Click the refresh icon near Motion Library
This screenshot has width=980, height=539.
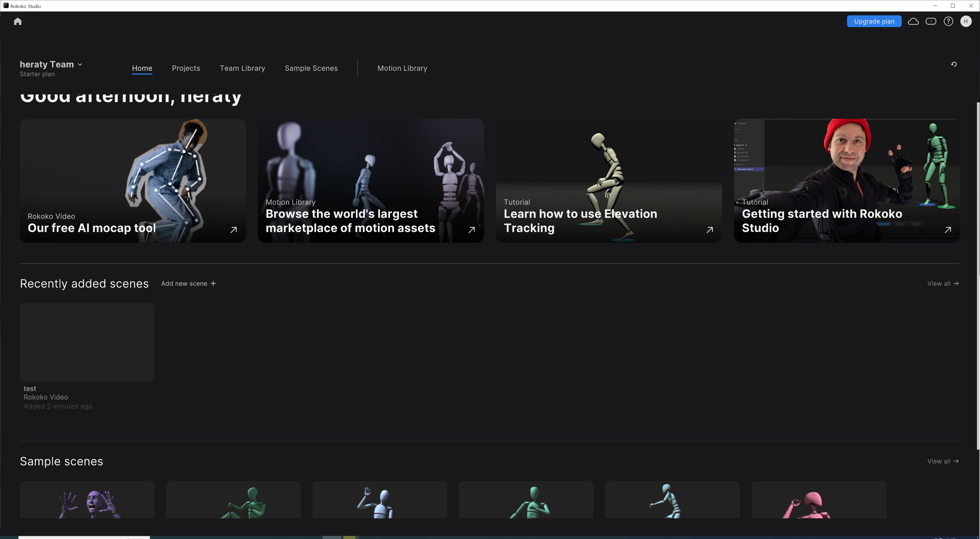click(953, 64)
